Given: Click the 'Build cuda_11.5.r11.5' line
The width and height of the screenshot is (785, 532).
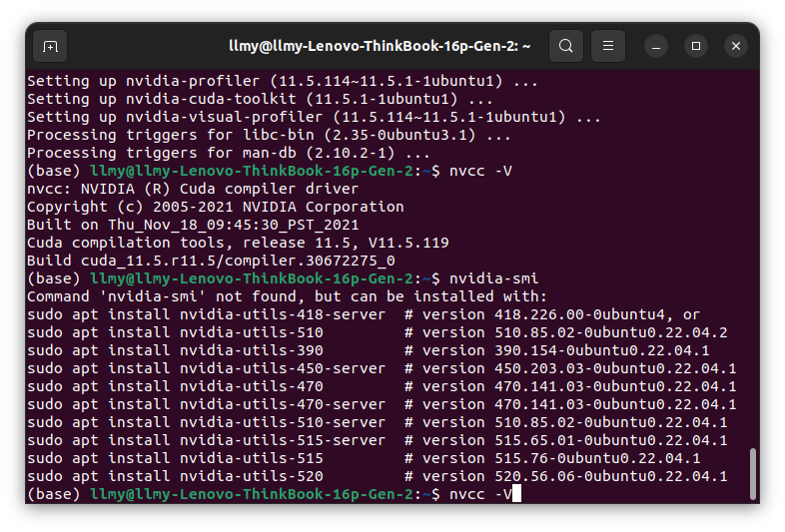Looking at the screenshot, I should click(211, 262).
